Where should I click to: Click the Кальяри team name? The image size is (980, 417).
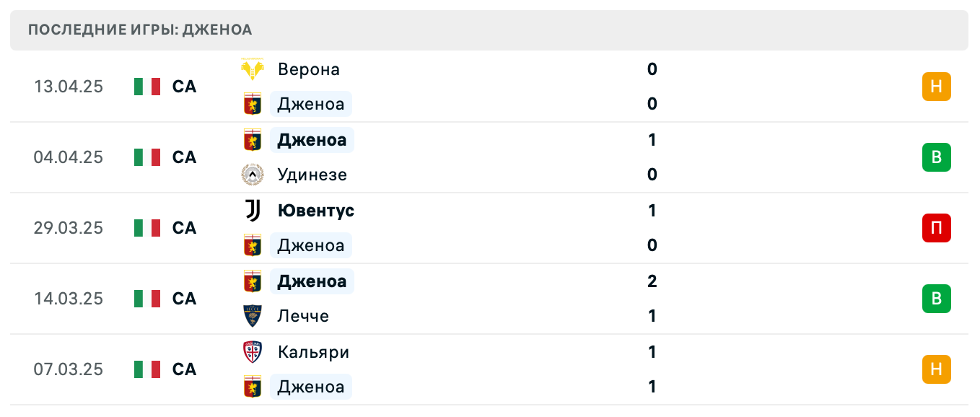[x=312, y=352]
